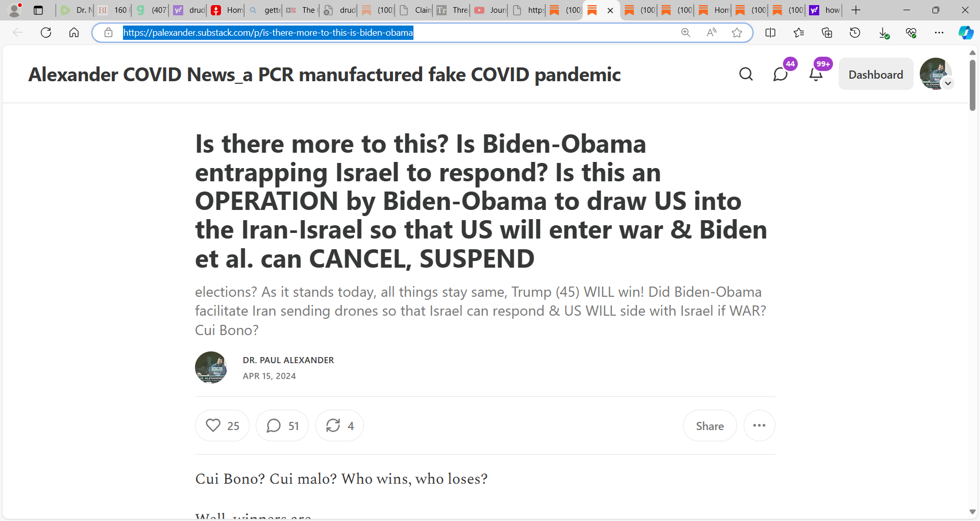View notifications bell showing 99+

816,75
